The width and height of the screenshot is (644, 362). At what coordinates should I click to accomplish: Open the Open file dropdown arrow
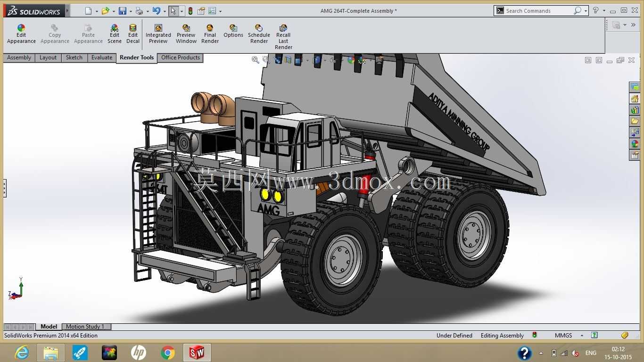coord(113,11)
